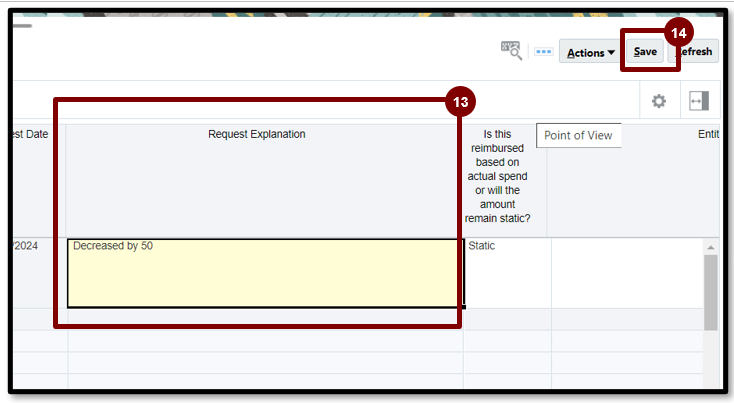Open the settings gear icon
Screen dimensions: 734x403
[x=659, y=101]
